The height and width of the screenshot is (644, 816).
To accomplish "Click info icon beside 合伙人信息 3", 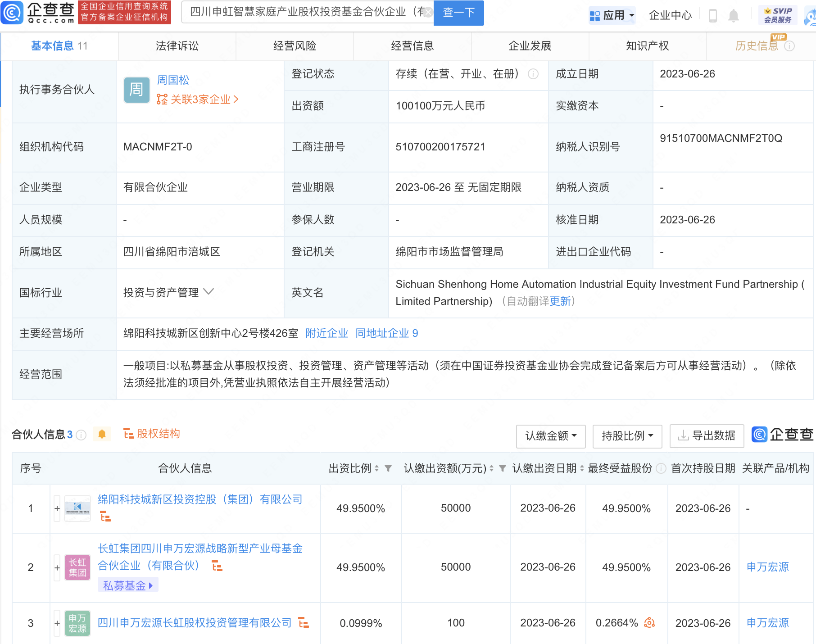I will click(x=81, y=435).
